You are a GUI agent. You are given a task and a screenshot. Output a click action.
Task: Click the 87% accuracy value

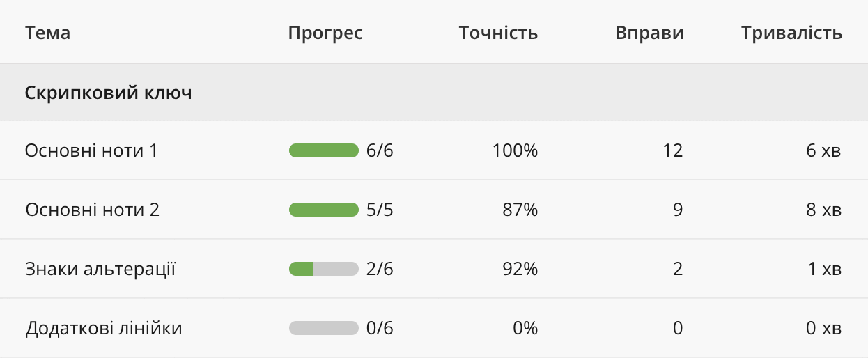click(x=520, y=210)
